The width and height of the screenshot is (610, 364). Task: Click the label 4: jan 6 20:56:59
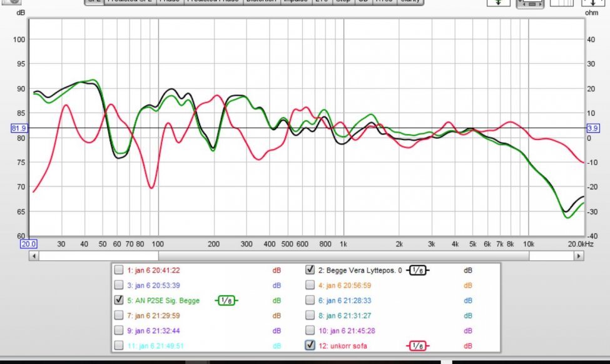(x=345, y=285)
